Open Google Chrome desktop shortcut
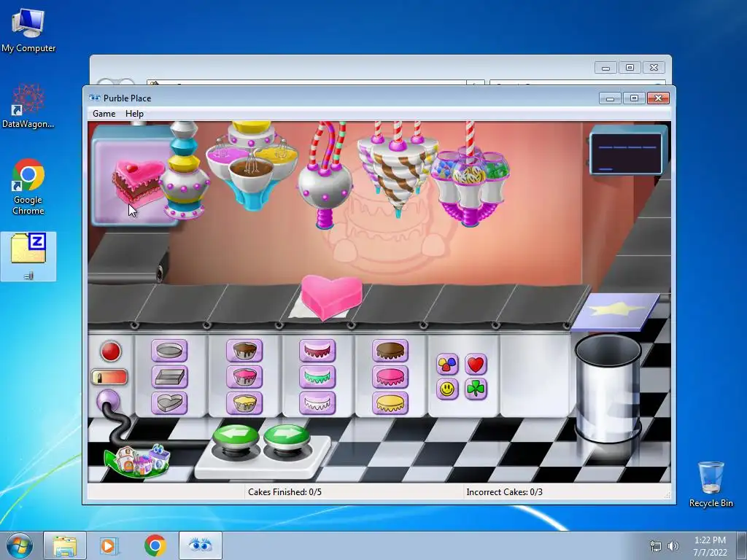The image size is (747, 560). tap(28, 187)
